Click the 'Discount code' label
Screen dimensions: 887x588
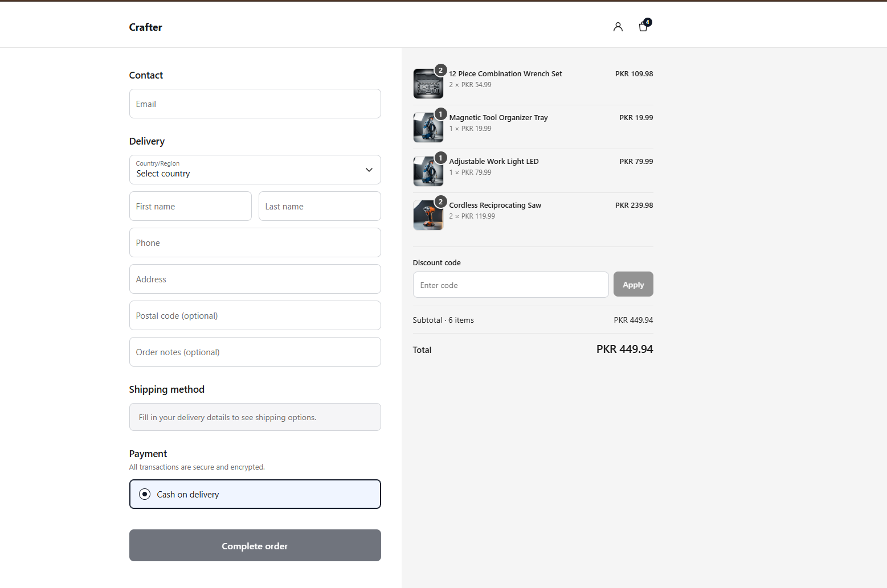[436, 262]
